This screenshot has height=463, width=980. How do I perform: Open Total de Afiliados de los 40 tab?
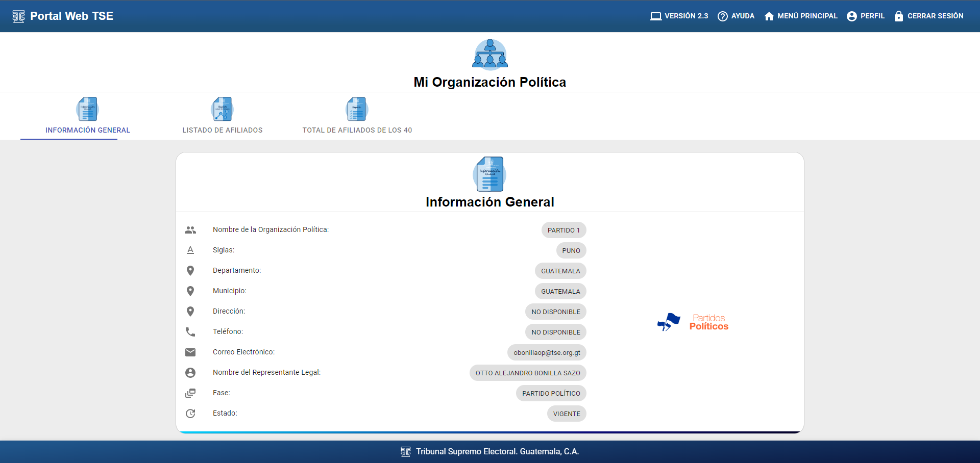click(x=357, y=130)
